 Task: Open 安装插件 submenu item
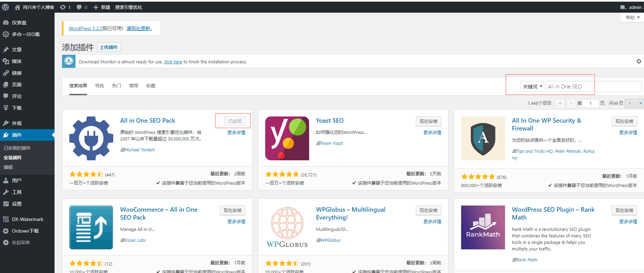point(13,158)
